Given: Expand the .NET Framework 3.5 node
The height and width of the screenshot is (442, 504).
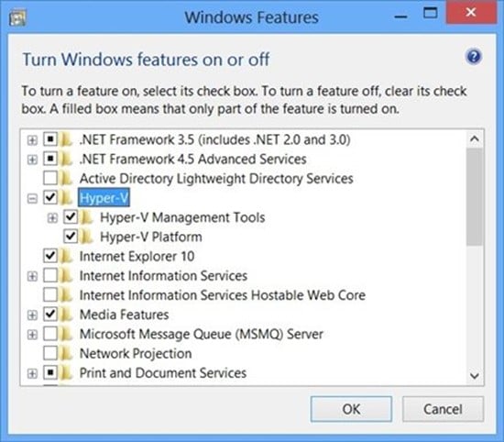Looking at the screenshot, I should click(x=32, y=140).
